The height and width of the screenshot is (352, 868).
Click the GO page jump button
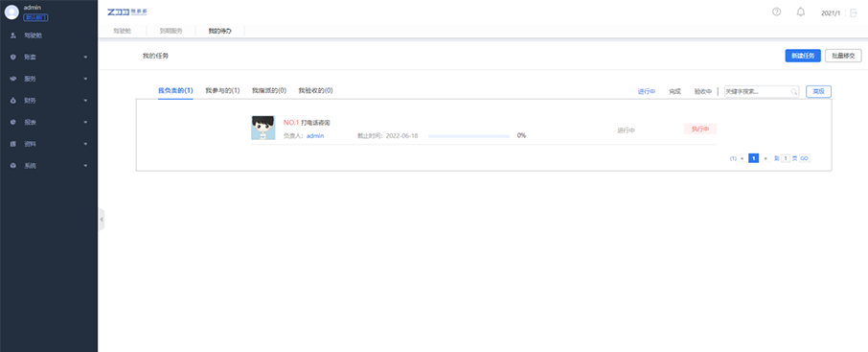[x=805, y=158]
